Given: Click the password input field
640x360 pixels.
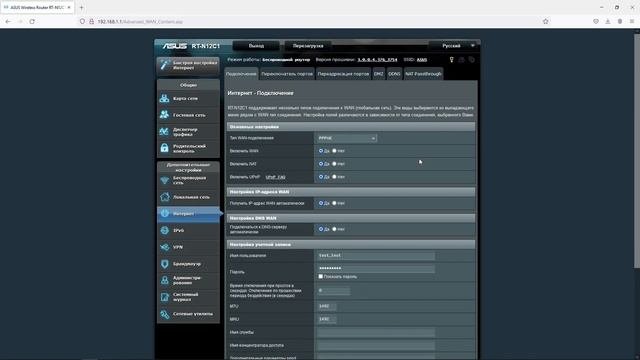Looking at the screenshot, I should (376, 268).
